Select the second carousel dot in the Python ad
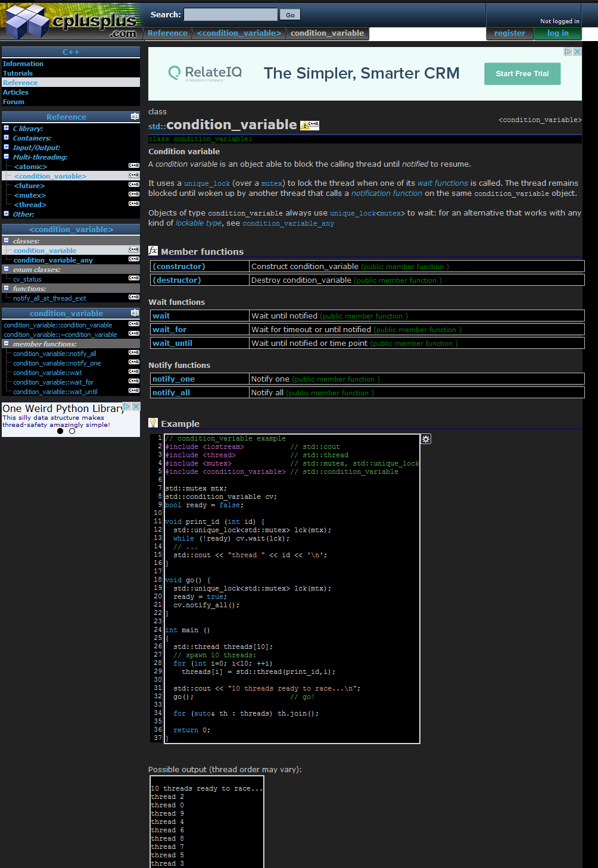This screenshot has width=598, height=868. point(72,431)
